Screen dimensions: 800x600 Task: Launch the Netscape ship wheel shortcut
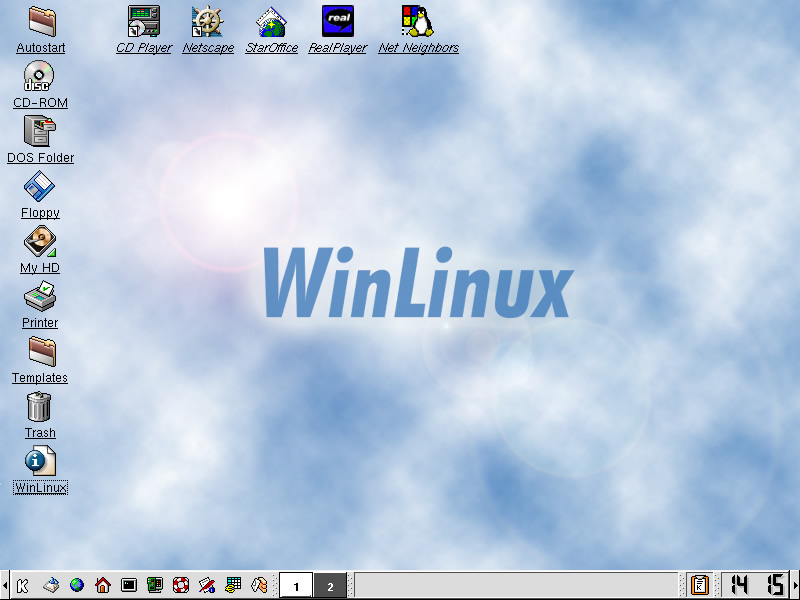coord(208,21)
